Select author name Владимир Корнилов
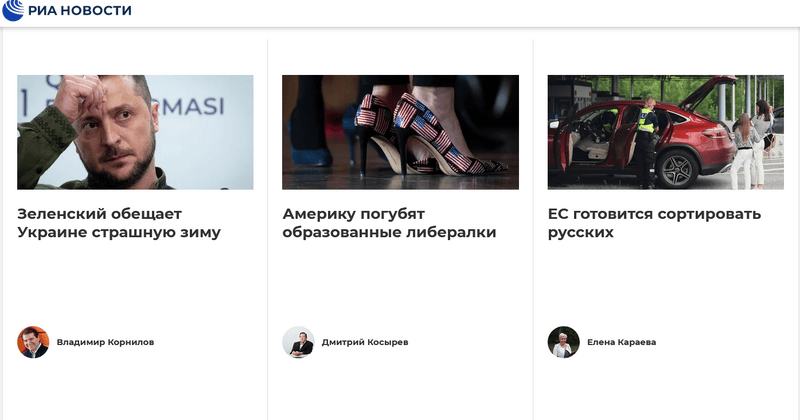 point(105,342)
